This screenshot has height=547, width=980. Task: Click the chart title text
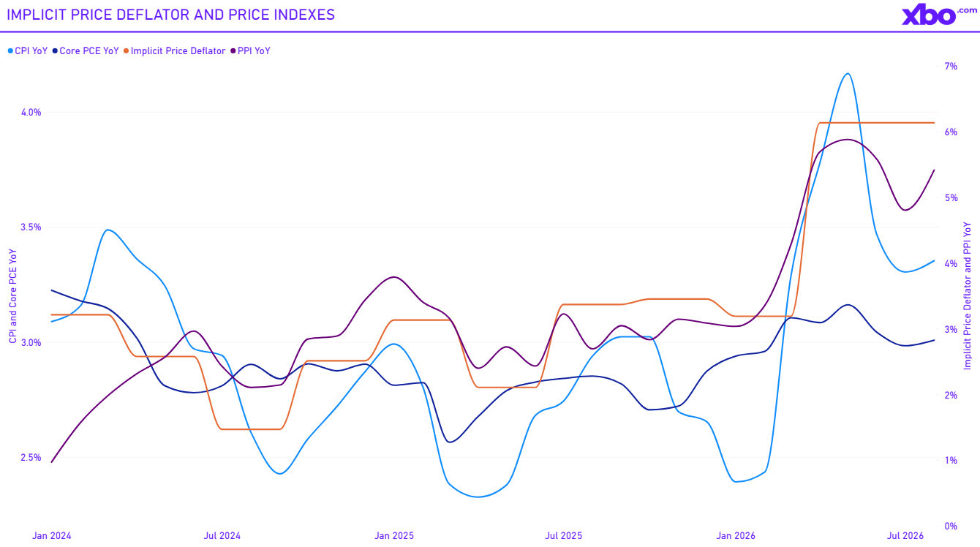(x=170, y=15)
